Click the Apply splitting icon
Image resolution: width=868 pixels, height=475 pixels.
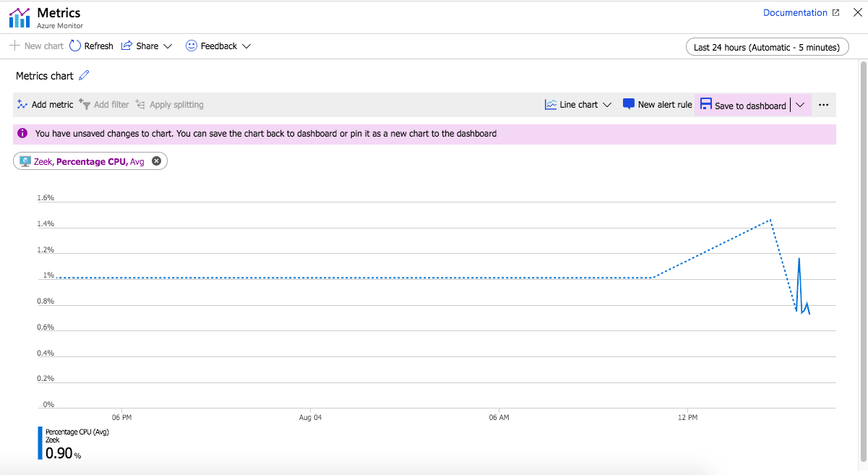(140, 104)
